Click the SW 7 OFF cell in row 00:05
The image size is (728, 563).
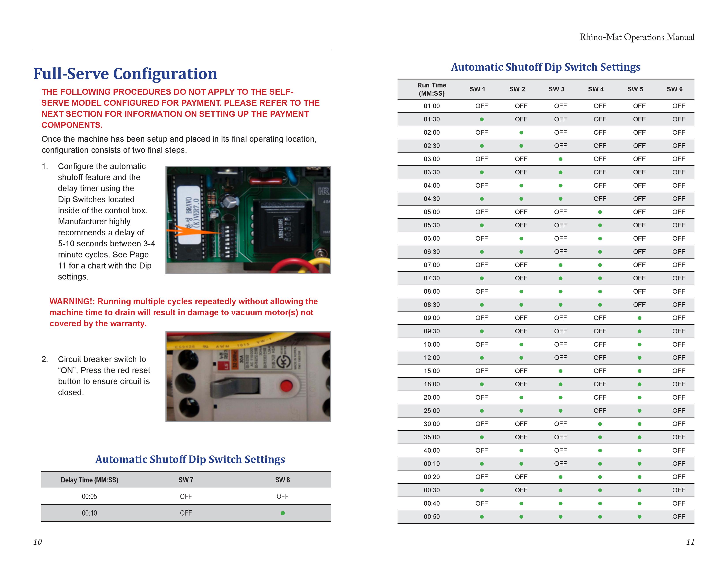186,497
